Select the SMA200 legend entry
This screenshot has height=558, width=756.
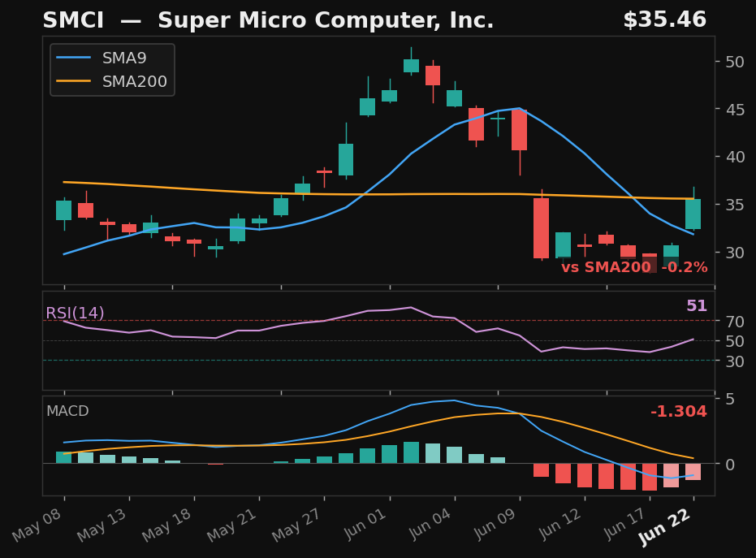pyautogui.click(x=111, y=81)
